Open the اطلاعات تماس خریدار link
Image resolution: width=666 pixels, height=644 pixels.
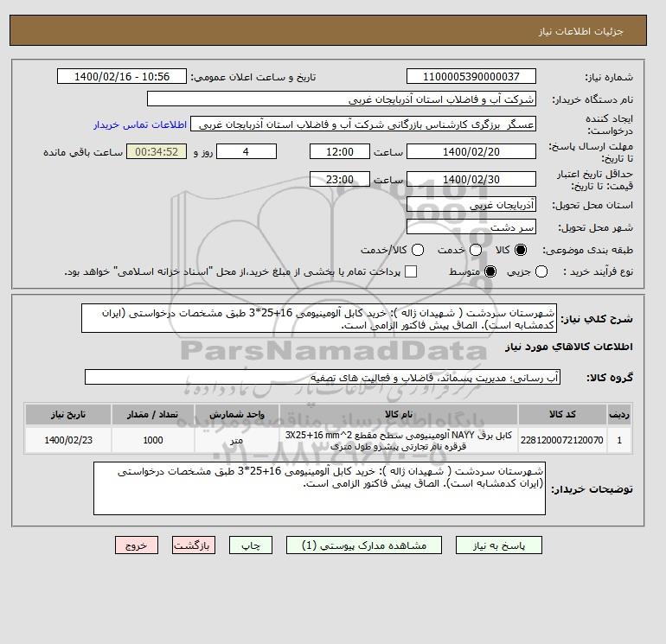click(x=140, y=124)
